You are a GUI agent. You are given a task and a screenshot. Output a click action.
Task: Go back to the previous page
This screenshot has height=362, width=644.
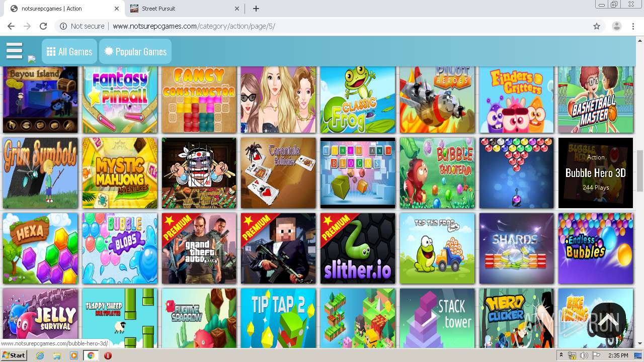(x=11, y=26)
